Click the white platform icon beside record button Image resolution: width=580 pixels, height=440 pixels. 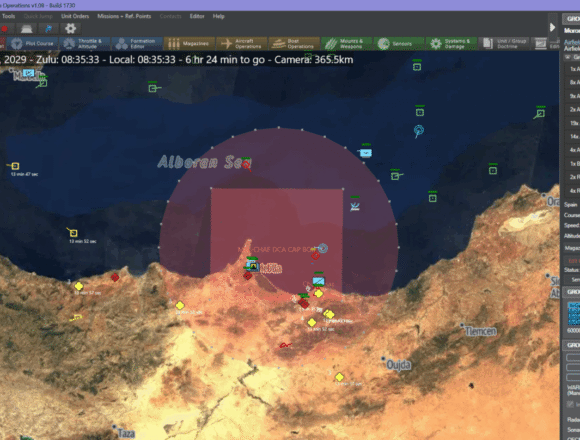click(x=26, y=28)
